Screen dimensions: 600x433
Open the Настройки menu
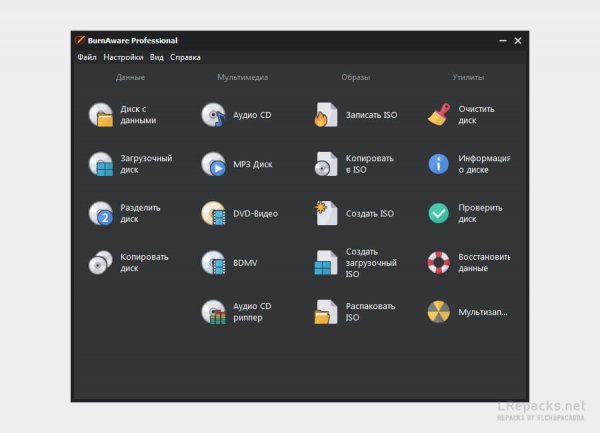[123, 57]
